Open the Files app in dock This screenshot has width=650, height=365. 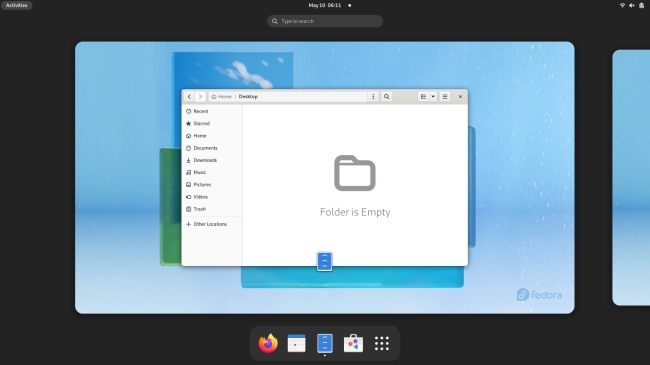(325, 343)
